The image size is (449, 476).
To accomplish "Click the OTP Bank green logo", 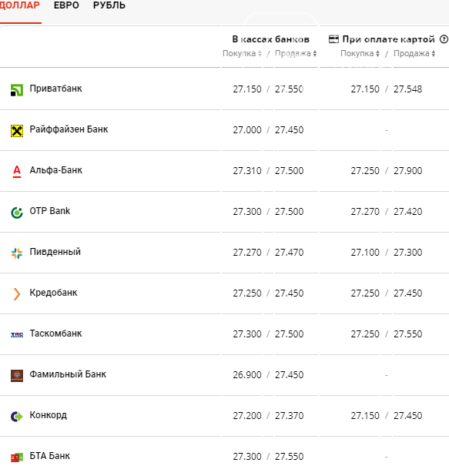I will [17, 213].
